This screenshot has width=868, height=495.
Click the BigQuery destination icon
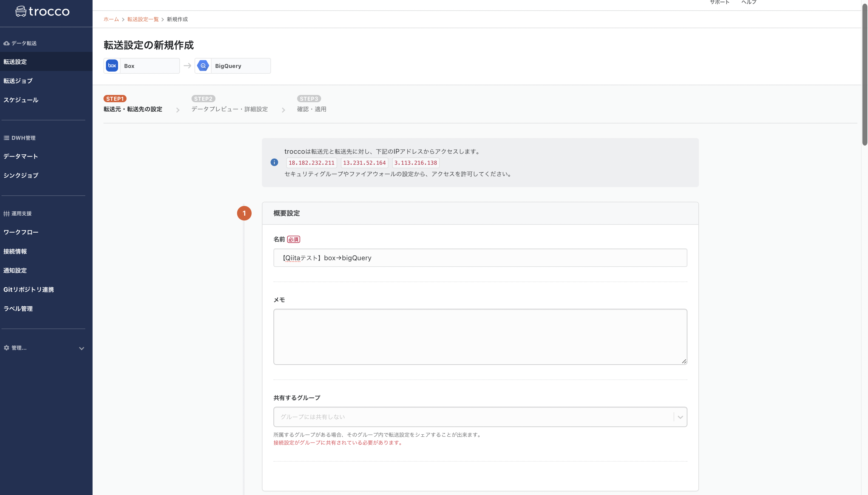pos(203,66)
